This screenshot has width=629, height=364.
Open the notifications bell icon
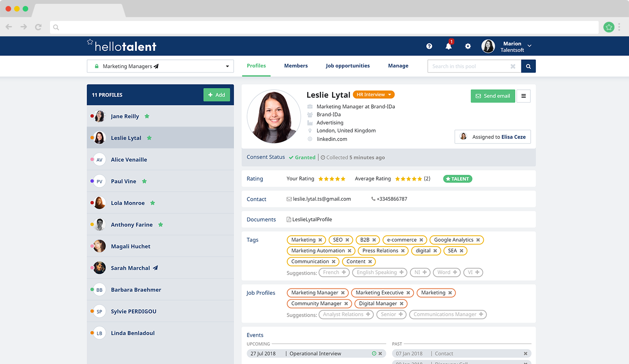coord(448,46)
